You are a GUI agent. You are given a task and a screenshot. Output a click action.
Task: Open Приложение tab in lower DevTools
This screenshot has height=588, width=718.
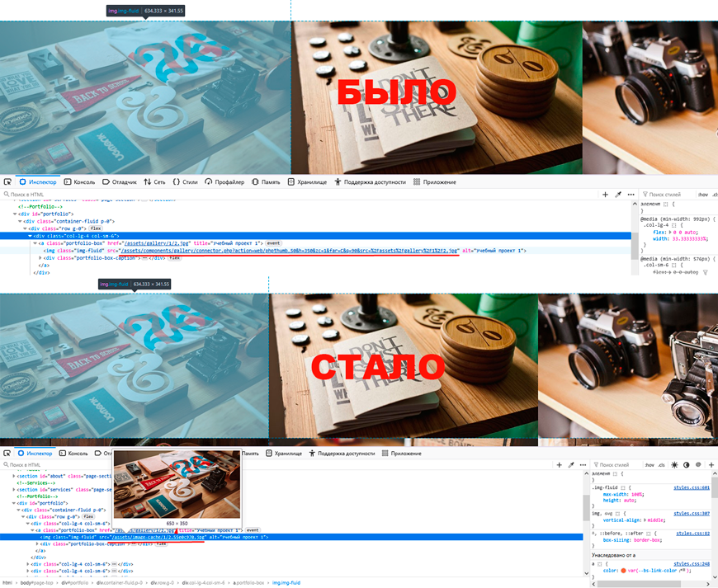click(x=402, y=453)
